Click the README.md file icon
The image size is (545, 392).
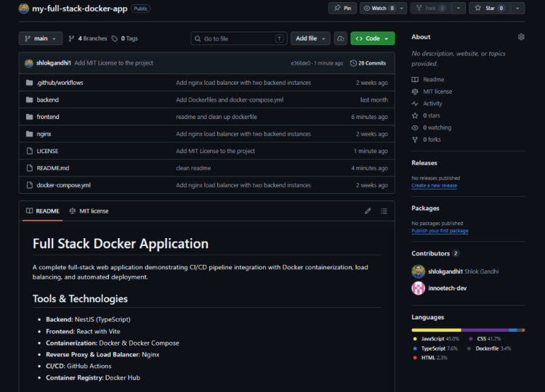pyautogui.click(x=30, y=168)
